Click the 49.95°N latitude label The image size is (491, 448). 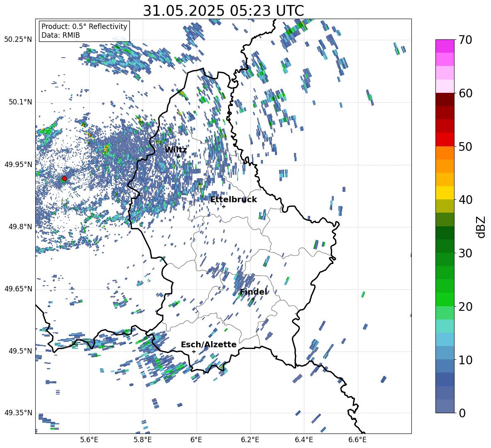tap(18, 164)
